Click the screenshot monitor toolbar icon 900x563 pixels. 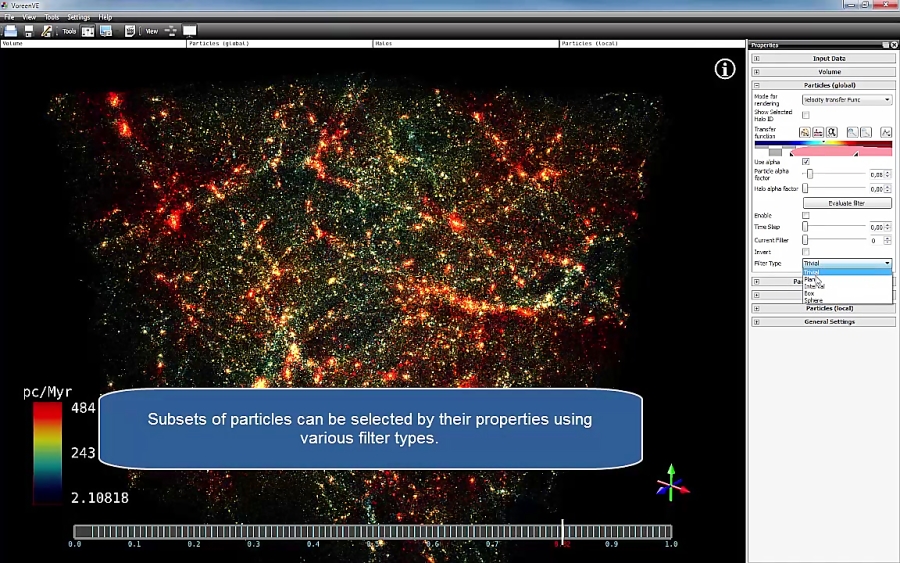click(106, 31)
